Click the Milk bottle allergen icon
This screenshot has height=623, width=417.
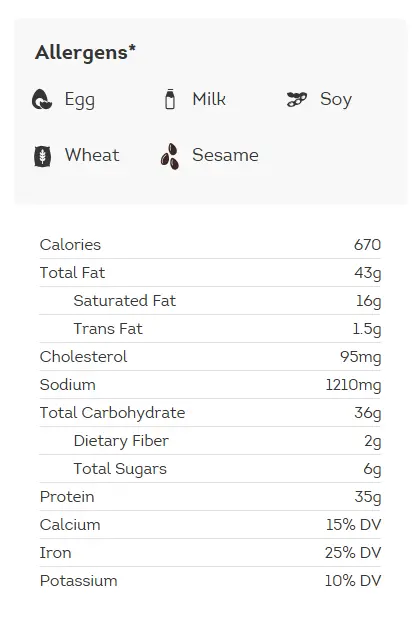(x=170, y=99)
